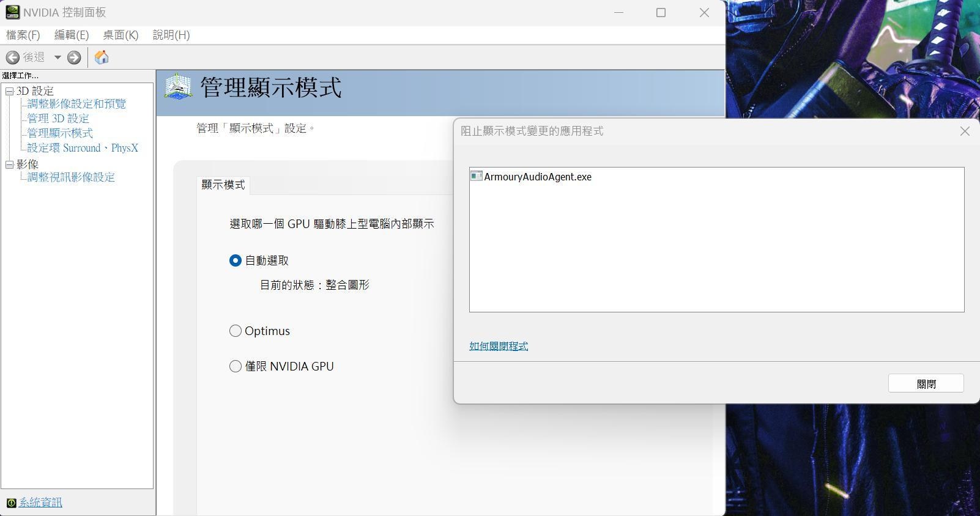
Task: Close the 阻止顯示模式變更 dialog with X
Action: (x=965, y=131)
